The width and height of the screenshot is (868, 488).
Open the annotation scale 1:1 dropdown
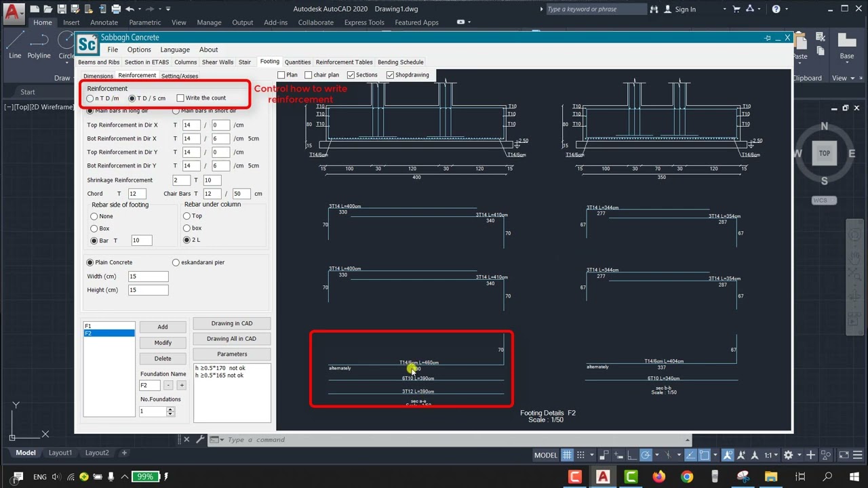coord(771,455)
